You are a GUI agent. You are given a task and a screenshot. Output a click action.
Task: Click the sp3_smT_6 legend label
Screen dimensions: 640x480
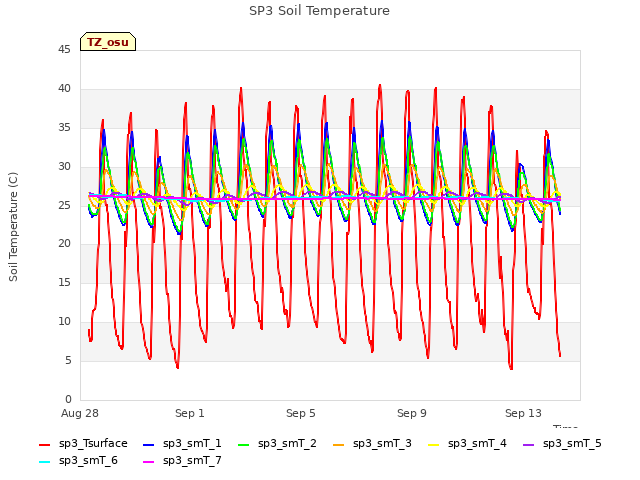[x=88, y=460]
